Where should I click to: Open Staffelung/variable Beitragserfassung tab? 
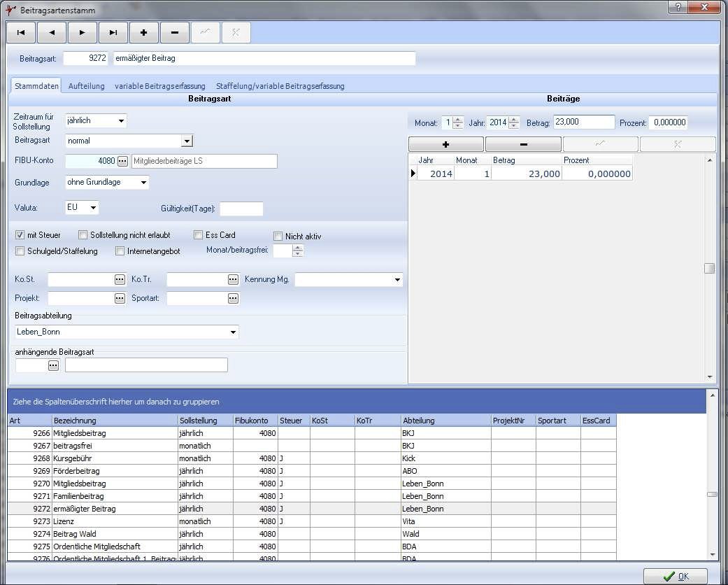tap(280, 86)
